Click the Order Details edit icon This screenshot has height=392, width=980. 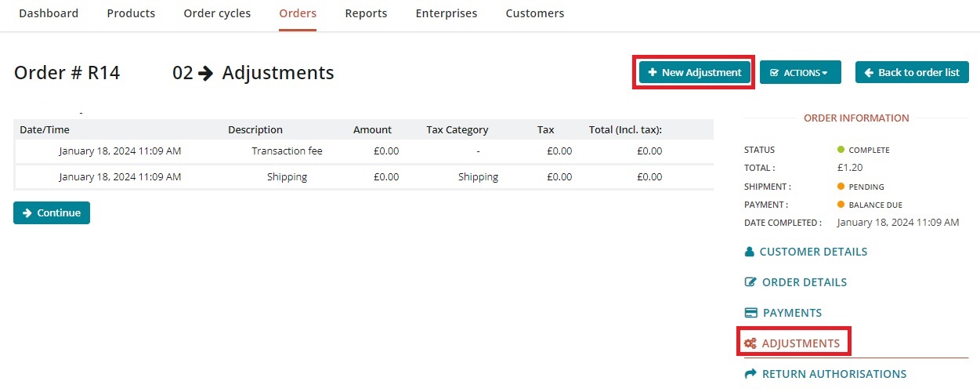[750, 282]
